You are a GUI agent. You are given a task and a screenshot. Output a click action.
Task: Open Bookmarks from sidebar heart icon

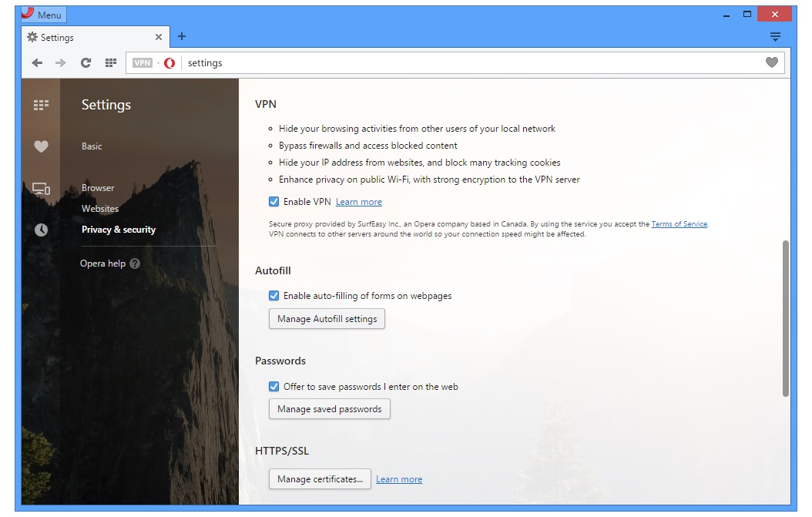click(41, 146)
